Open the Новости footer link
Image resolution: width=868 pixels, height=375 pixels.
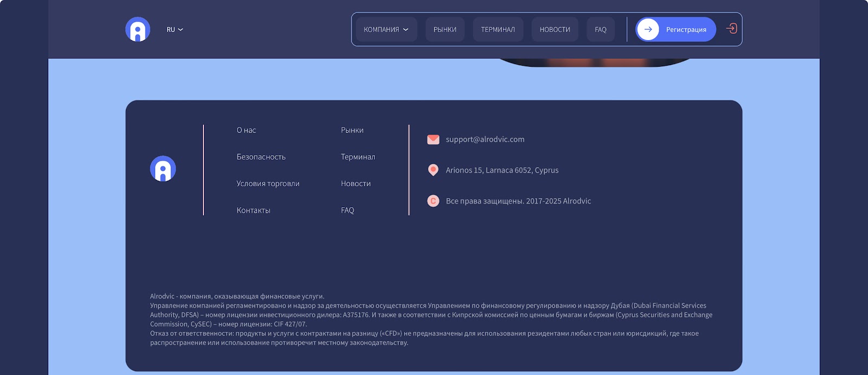pyautogui.click(x=356, y=183)
